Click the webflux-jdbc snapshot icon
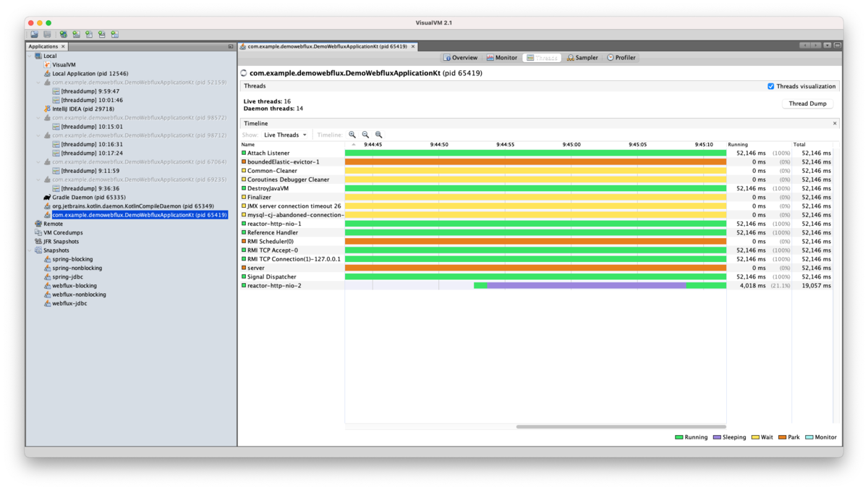 click(47, 303)
